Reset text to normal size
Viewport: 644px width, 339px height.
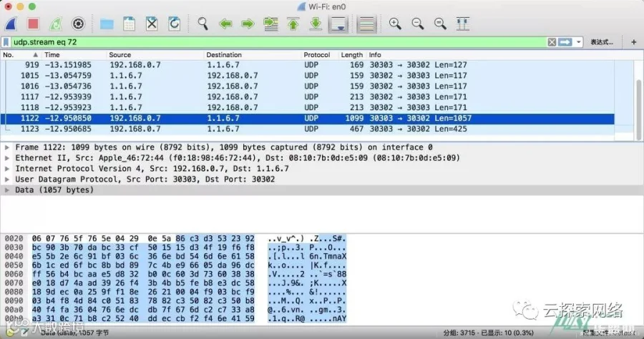[440, 24]
